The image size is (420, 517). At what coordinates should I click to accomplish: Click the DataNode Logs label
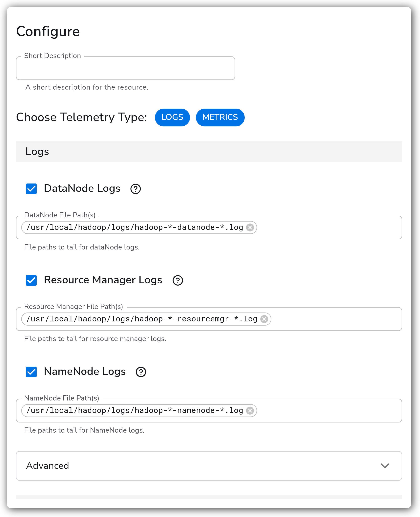82,188
